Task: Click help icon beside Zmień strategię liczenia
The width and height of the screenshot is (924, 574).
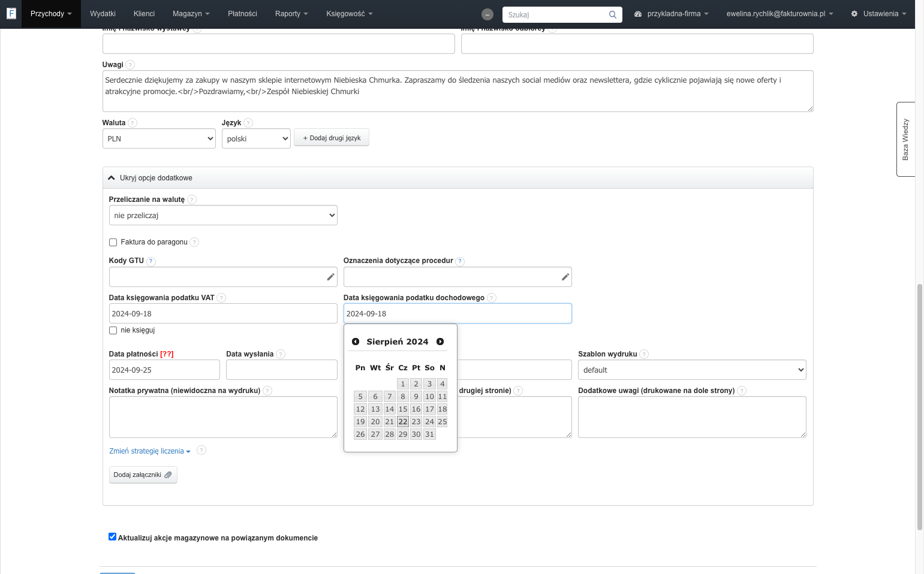Action: (201, 451)
